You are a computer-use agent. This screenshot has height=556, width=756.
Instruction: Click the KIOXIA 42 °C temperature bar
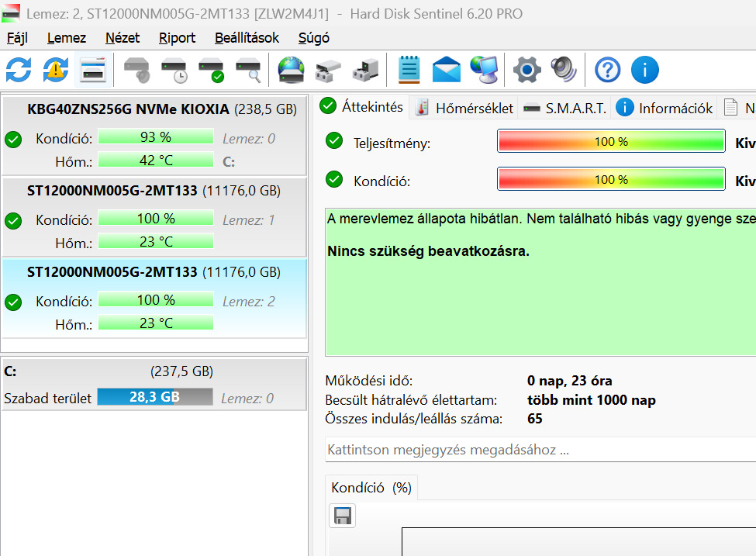pyautogui.click(x=156, y=160)
